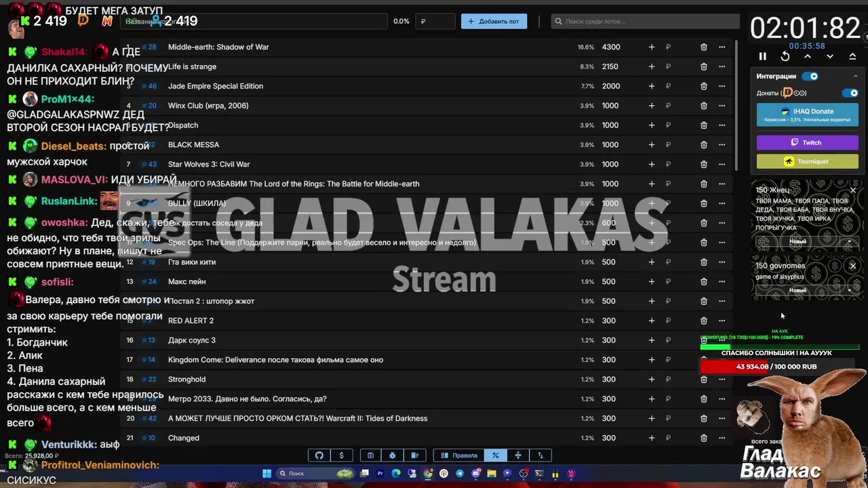Dismiss the 150 govnomes donation card
Viewport: 868px width, 488px height.
tap(853, 266)
